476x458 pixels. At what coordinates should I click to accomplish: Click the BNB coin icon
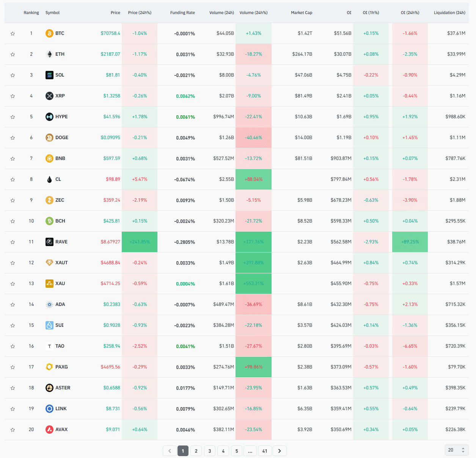tap(49, 158)
